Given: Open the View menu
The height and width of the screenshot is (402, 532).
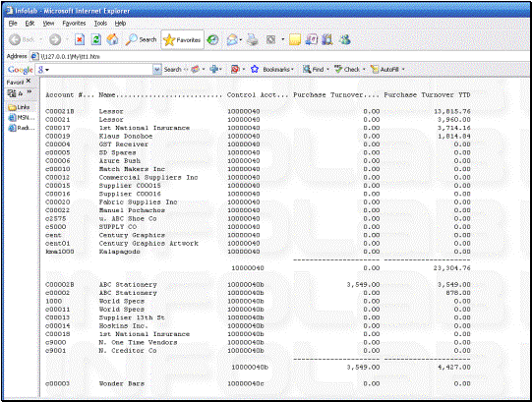Looking at the screenshot, I should [x=48, y=23].
